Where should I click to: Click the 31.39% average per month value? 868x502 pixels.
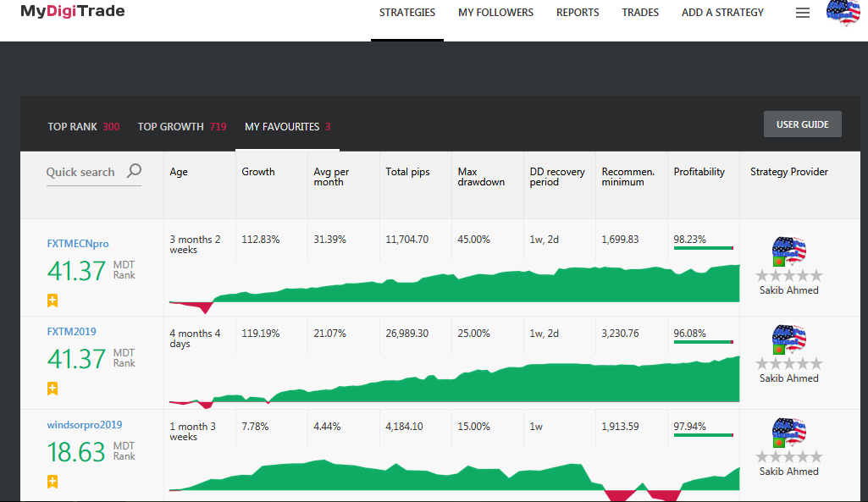click(x=330, y=239)
